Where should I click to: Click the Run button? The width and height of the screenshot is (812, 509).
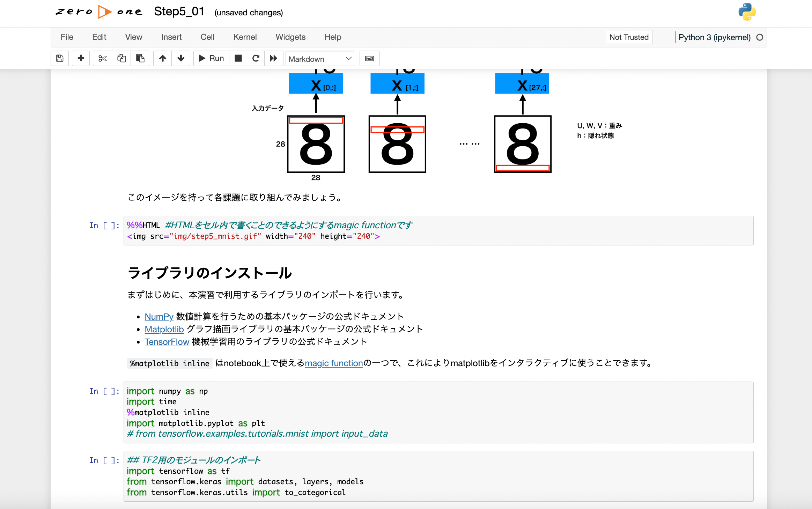click(x=211, y=58)
